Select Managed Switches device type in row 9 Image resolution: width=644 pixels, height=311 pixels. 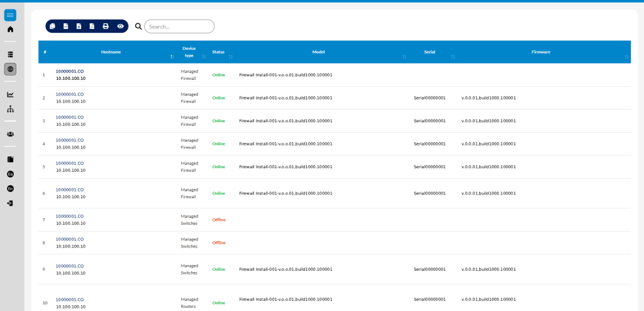(189, 269)
